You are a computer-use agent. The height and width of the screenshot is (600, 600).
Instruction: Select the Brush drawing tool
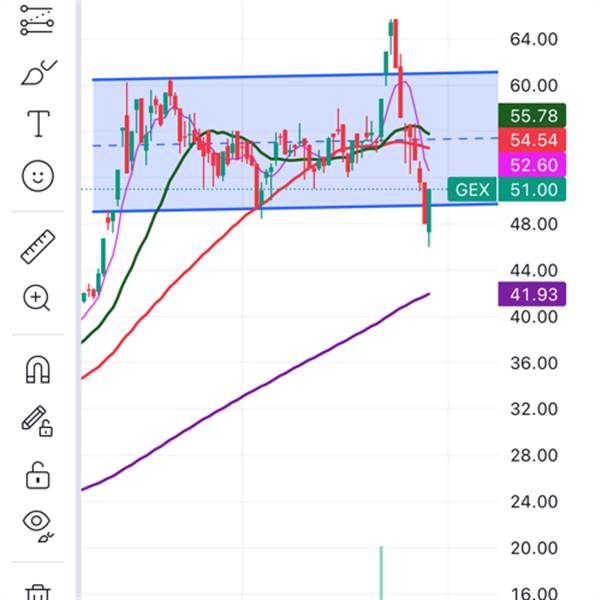click(x=38, y=72)
